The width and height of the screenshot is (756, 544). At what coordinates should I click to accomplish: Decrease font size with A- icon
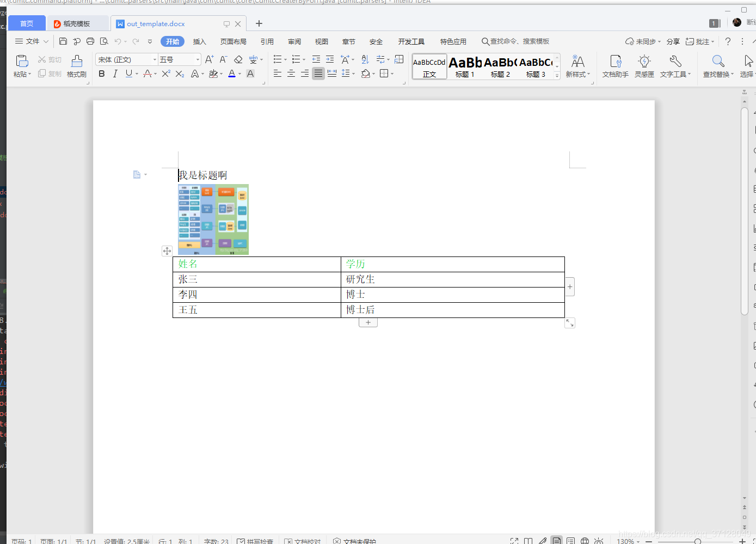(x=223, y=59)
